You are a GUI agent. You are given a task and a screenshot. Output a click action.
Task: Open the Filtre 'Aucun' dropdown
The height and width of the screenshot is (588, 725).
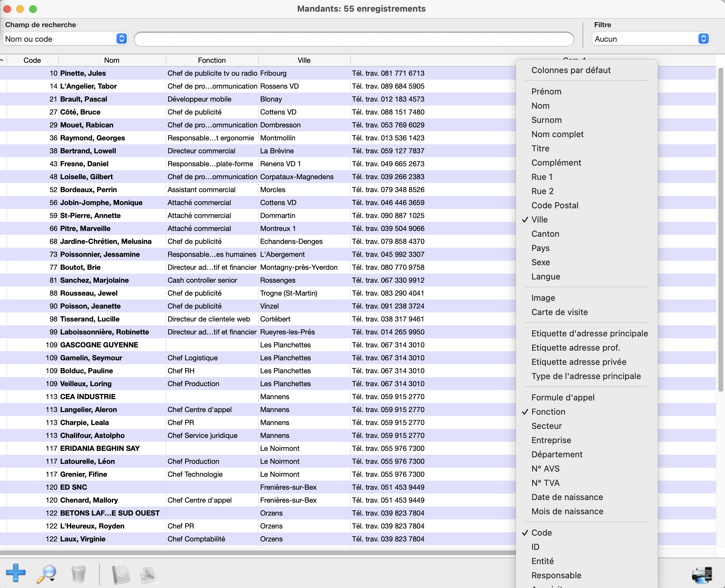(x=651, y=38)
